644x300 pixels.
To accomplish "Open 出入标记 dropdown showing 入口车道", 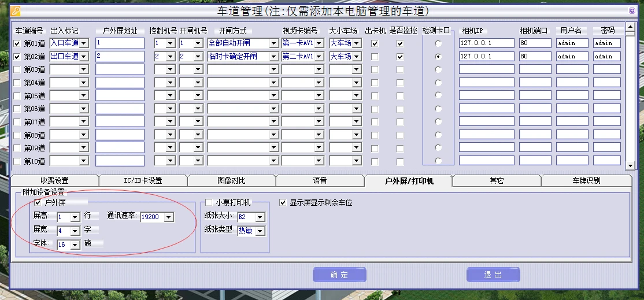I will coord(84,43).
